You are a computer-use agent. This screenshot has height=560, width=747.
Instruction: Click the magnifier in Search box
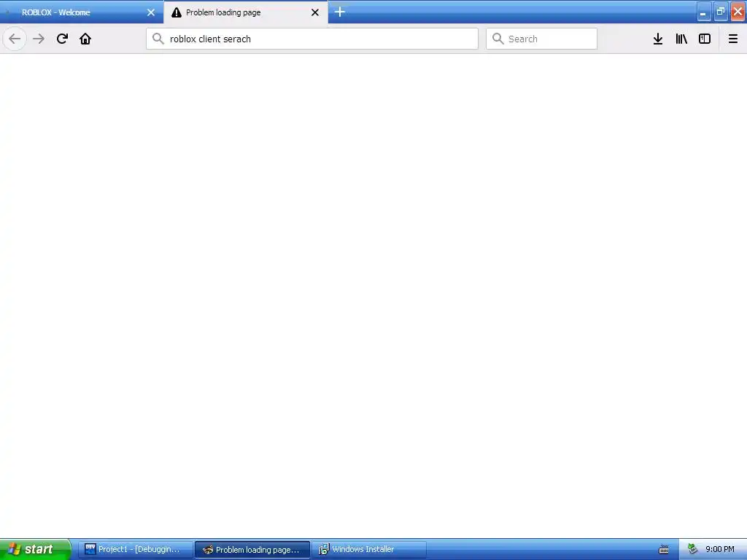(498, 39)
